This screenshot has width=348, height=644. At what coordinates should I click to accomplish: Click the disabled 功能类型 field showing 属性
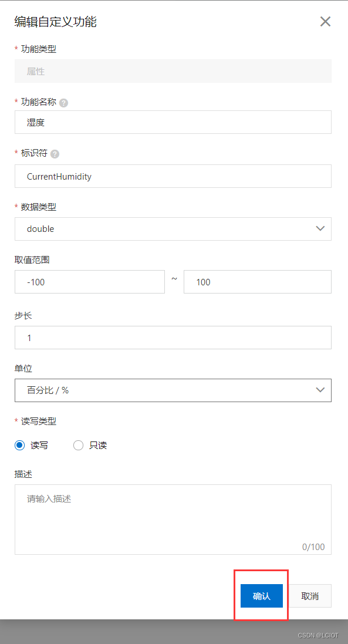173,71
